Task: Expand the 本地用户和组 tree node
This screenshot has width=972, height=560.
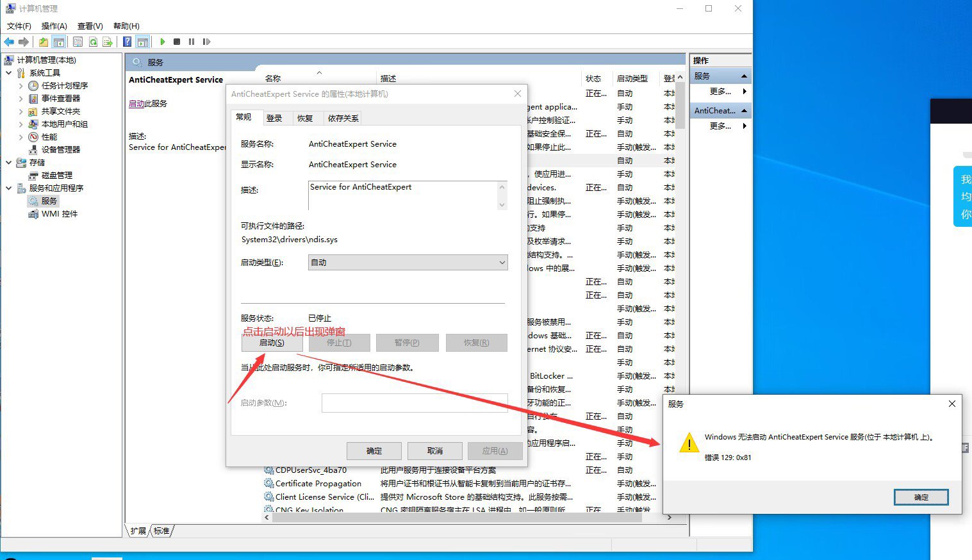Action: [21, 124]
